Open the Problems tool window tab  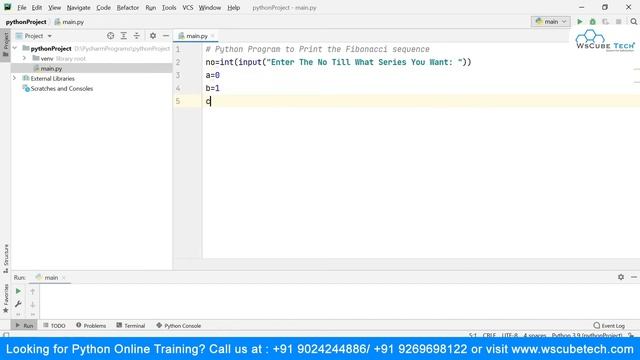(91, 326)
